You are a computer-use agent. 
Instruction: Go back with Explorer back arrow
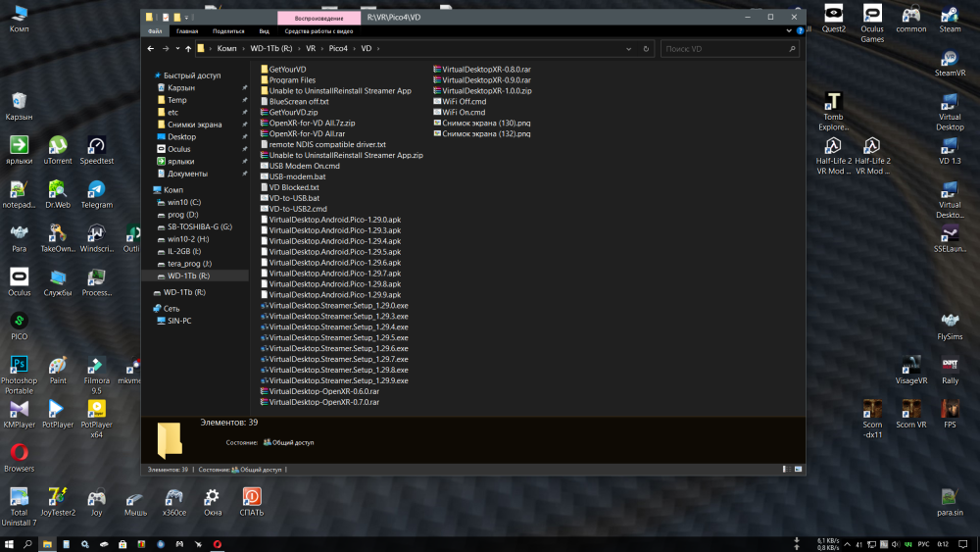point(151,49)
